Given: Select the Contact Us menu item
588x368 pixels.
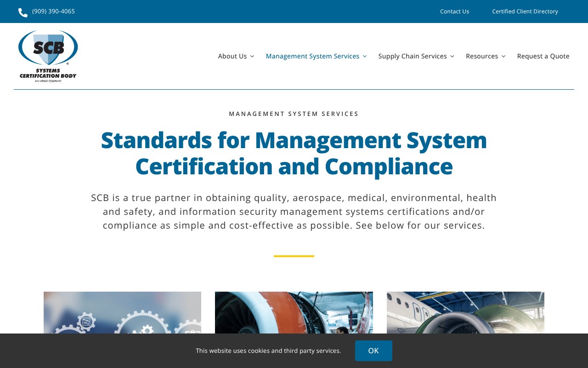Looking at the screenshot, I should pos(454,11).
